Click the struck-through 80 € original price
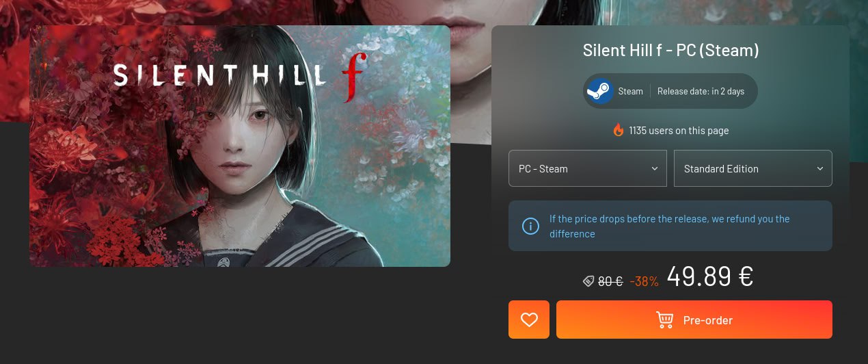The height and width of the screenshot is (364, 868). (x=610, y=281)
